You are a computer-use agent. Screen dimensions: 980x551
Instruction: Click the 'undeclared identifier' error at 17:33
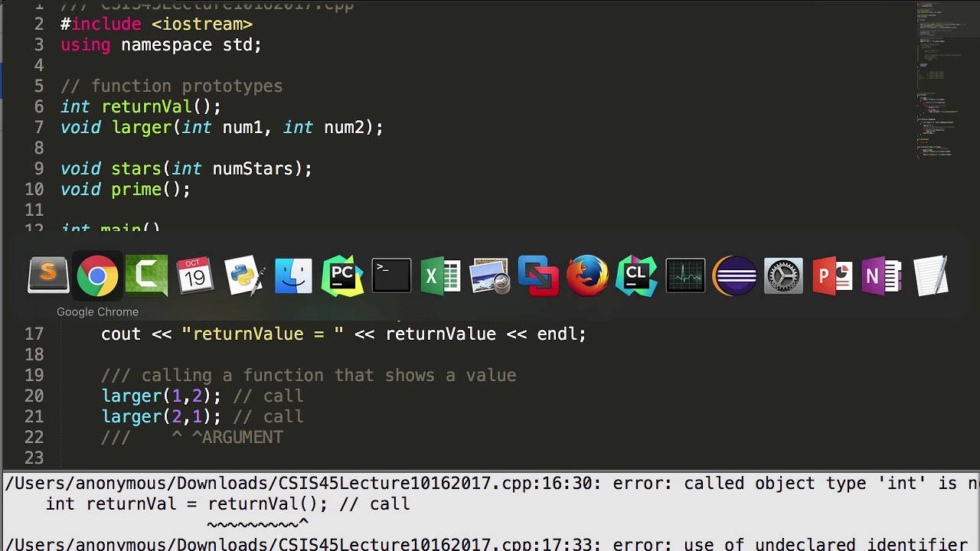tap(486, 545)
